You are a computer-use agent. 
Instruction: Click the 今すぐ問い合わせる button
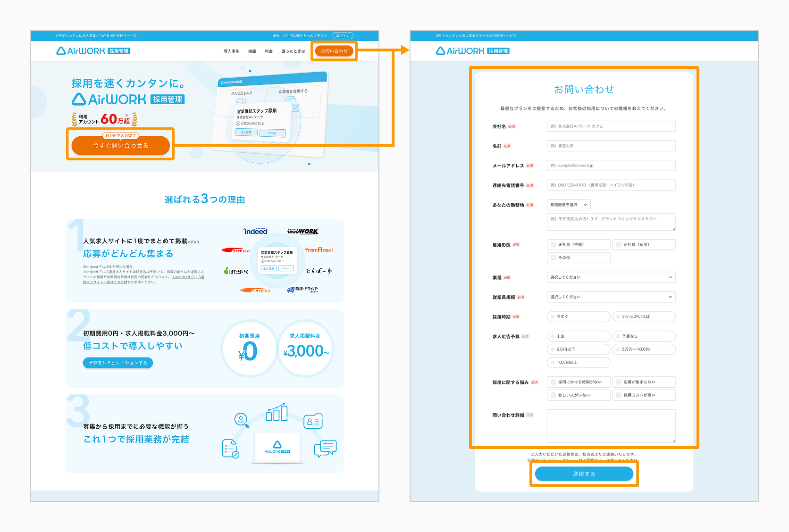pyautogui.click(x=121, y=145)
